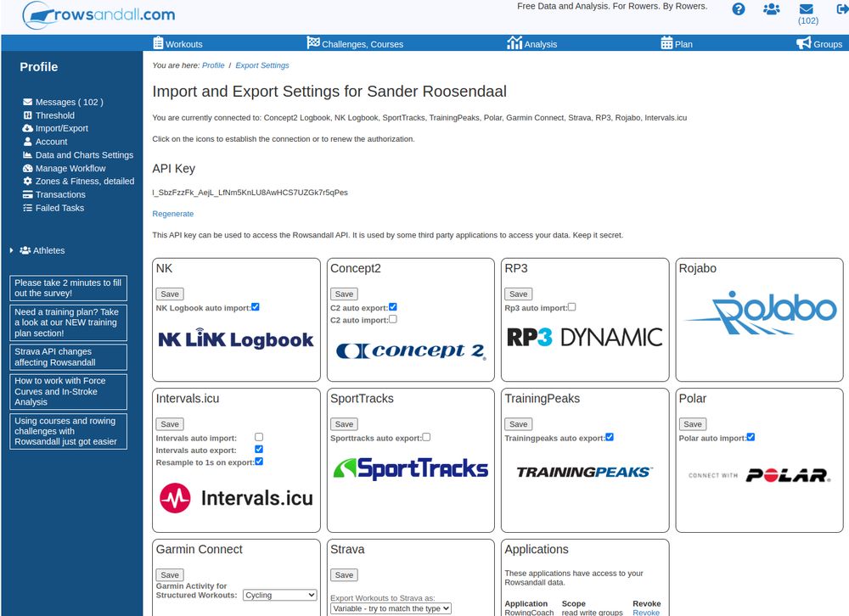Click the RP3 Dynamic logo
Screen dimensions: 849x616
pos(584,337)
